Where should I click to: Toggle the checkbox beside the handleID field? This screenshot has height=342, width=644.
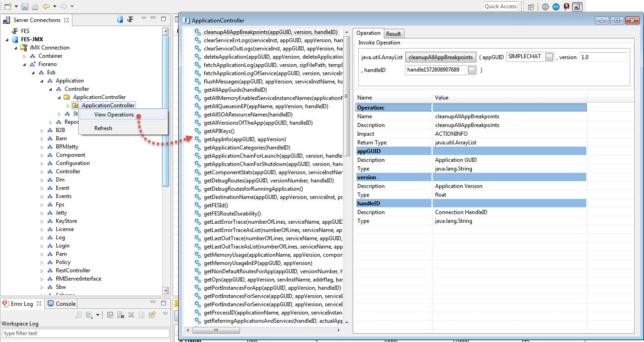point(471,70)
